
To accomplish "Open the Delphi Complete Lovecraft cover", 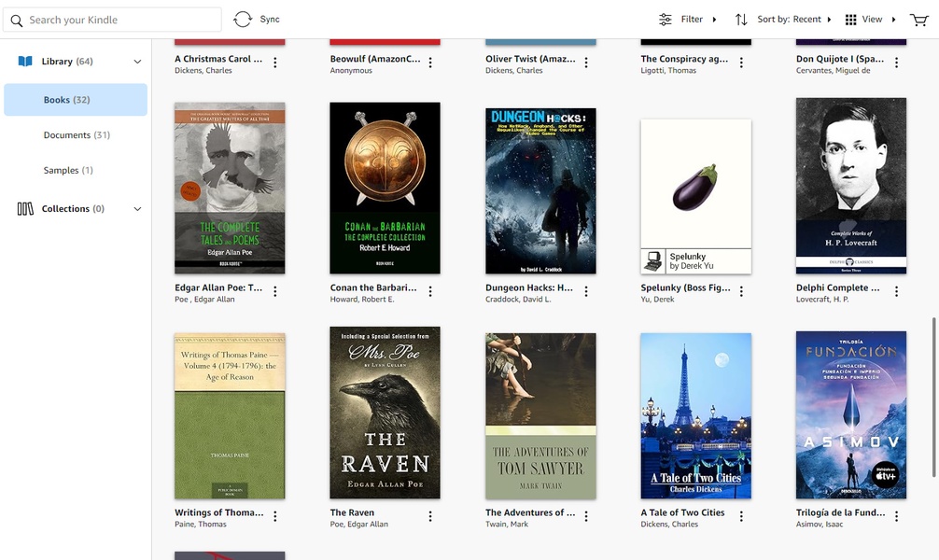I will (x=850, y=186).
